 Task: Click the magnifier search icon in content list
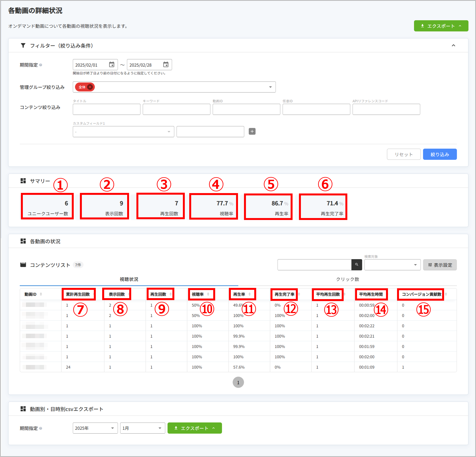(x=356, y=265)
